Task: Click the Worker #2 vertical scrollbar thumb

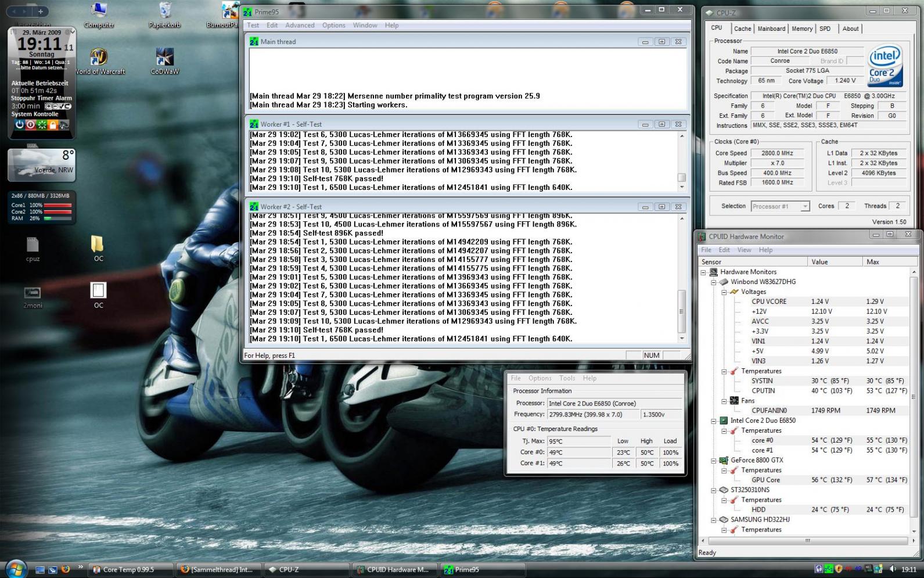Action: pyautogui.click(x=682, y=311)
